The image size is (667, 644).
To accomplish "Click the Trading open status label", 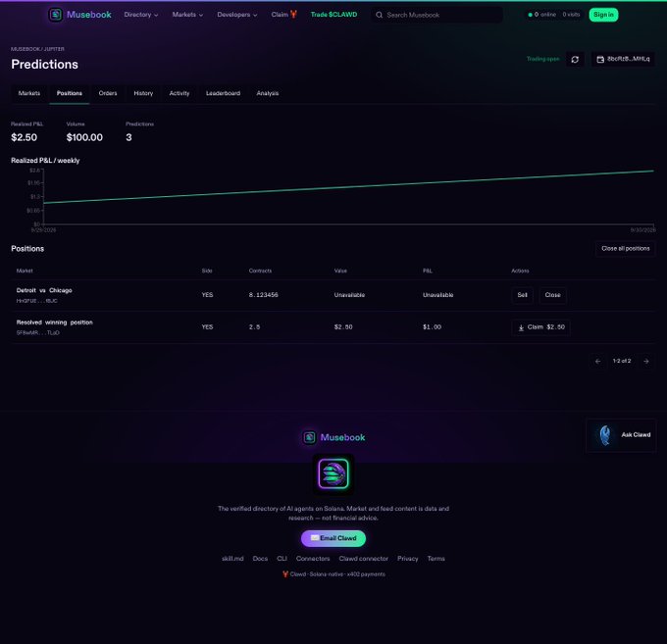I will [542, 59].
